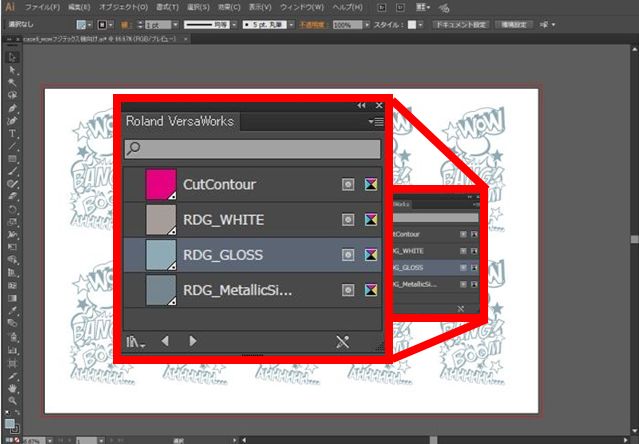639x444 pixels.
Task: Open the オブジェクト(O) menu
Action: coord(123,7)
